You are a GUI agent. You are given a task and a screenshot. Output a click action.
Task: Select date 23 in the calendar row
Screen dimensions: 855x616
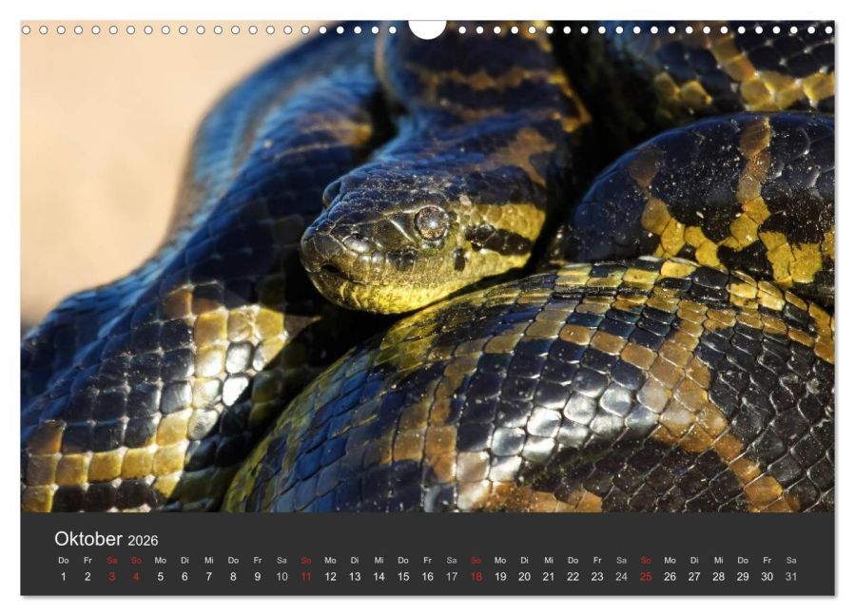click(x=597, y=577)
